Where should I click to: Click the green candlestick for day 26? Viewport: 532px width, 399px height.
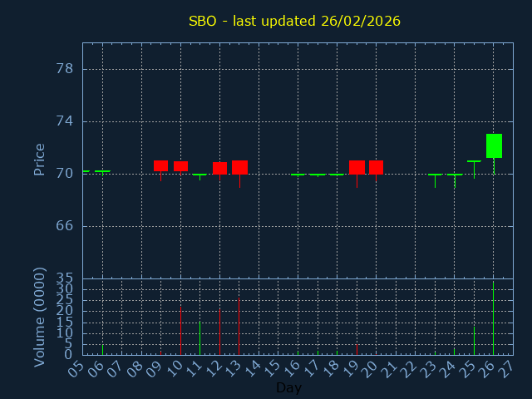coord(494,145)
